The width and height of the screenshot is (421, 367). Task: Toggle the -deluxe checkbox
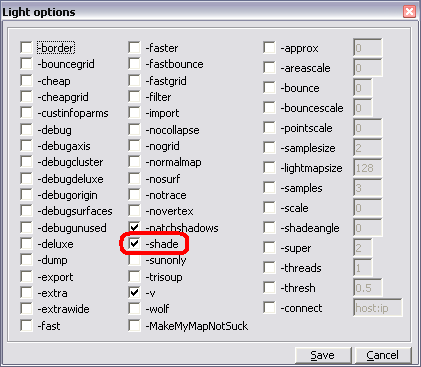pyautogui.click(x=26, y=244)
